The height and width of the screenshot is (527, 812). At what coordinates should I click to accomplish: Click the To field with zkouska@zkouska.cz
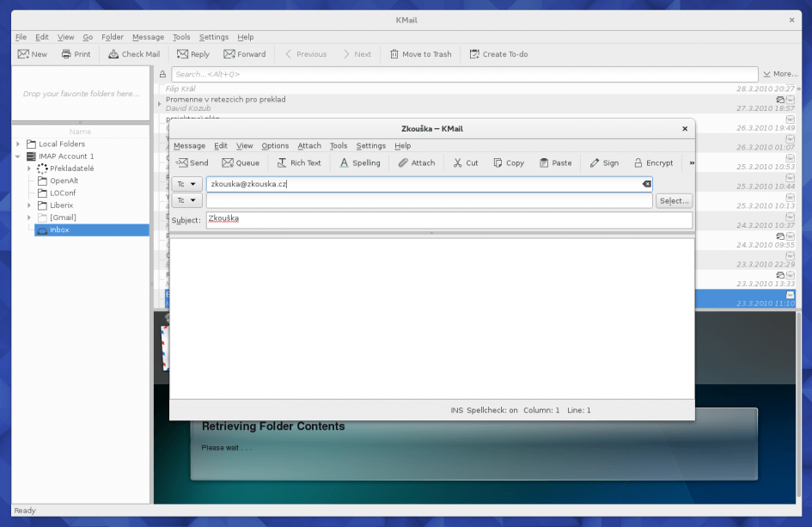coord(429,184)
